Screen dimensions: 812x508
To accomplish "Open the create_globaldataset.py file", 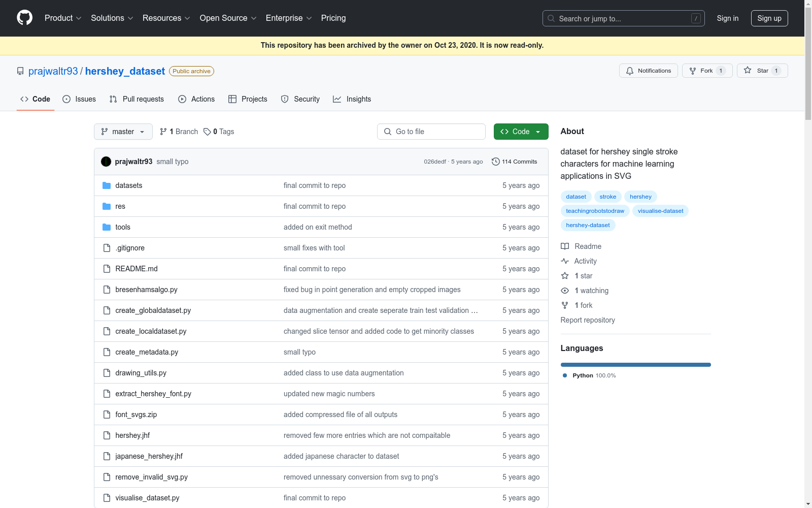I will click(x=153, y=310).
